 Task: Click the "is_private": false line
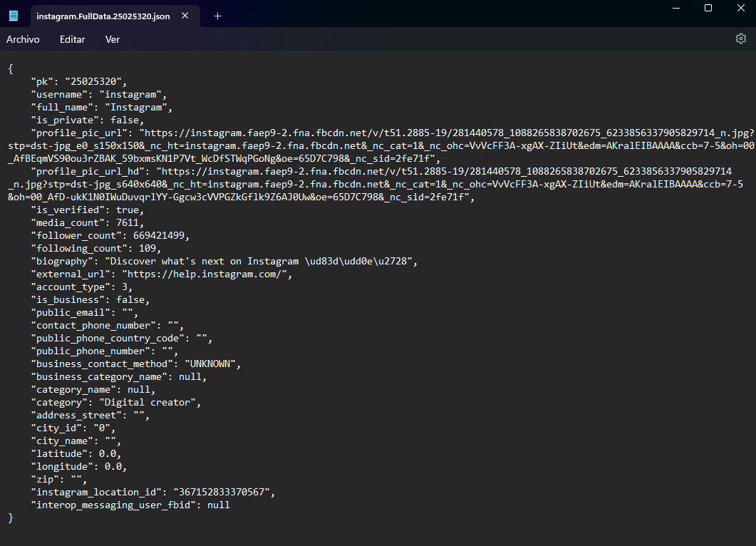pyautogui.click(x=87, y=120)
